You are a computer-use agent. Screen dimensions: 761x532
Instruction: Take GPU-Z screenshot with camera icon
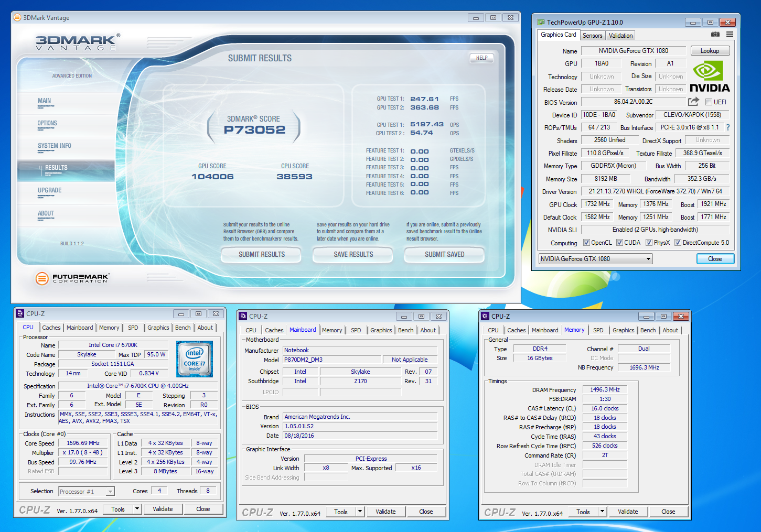(715, 34)
